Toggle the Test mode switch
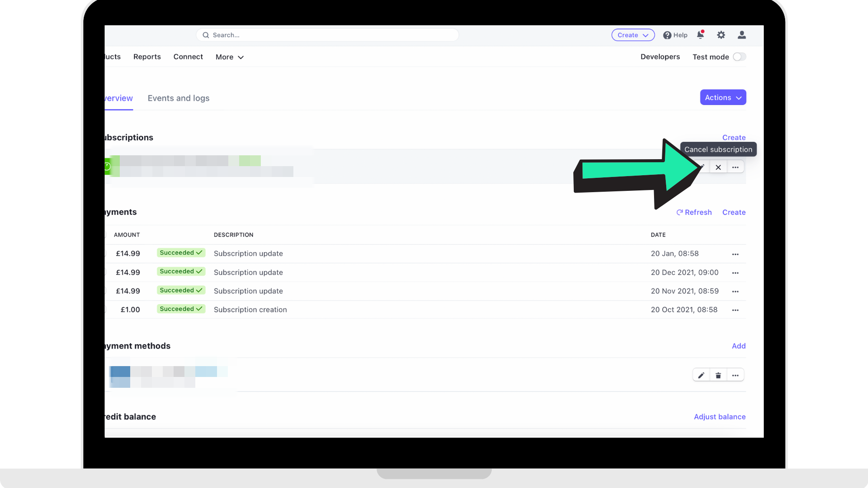 click(x=740, y=57)
